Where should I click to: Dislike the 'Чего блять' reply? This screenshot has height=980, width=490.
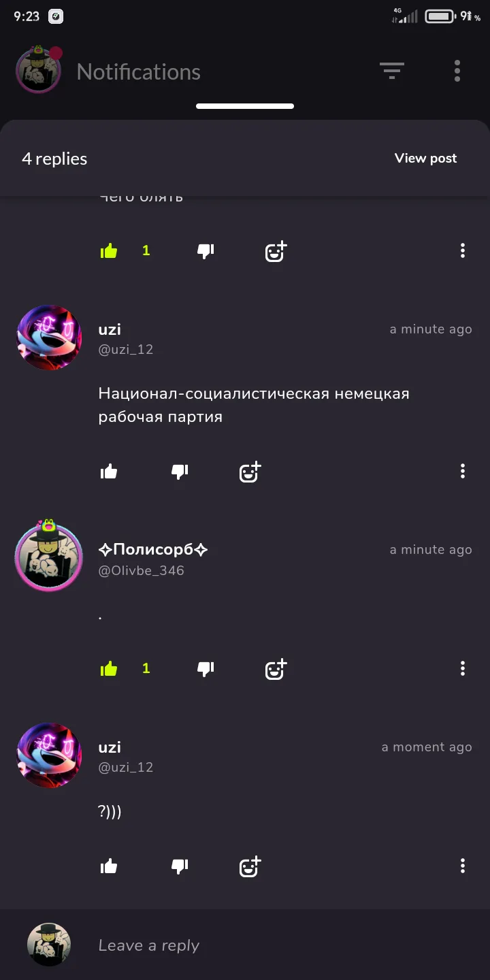pyautogui.click(x=206, y=251)
